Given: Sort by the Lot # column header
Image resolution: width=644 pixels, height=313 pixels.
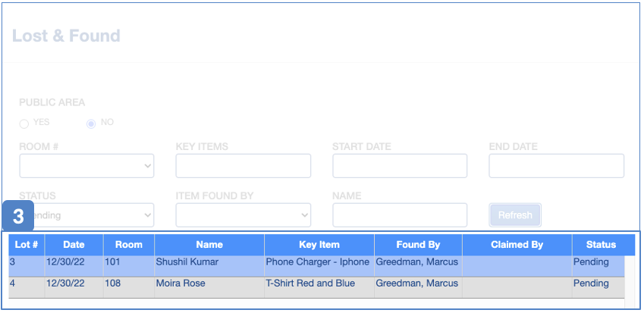Looking at the screenshot, I should click(x=27, y=245).
